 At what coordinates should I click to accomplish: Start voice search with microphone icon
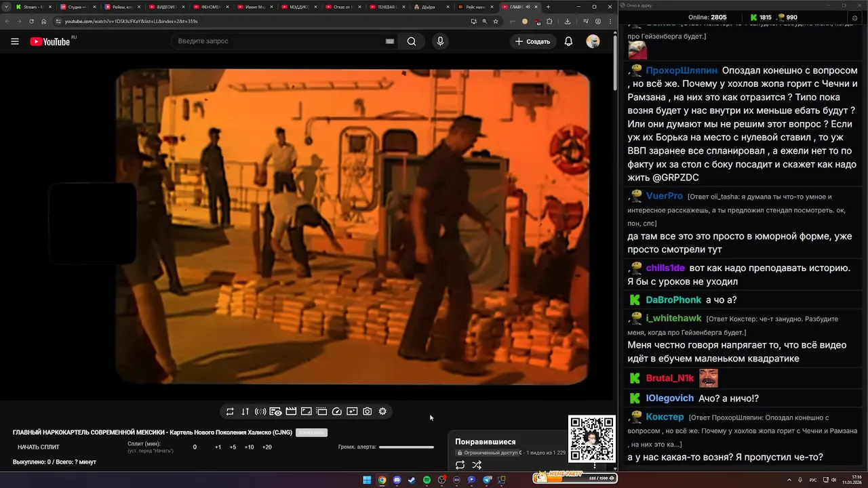(x=440, y=41)
